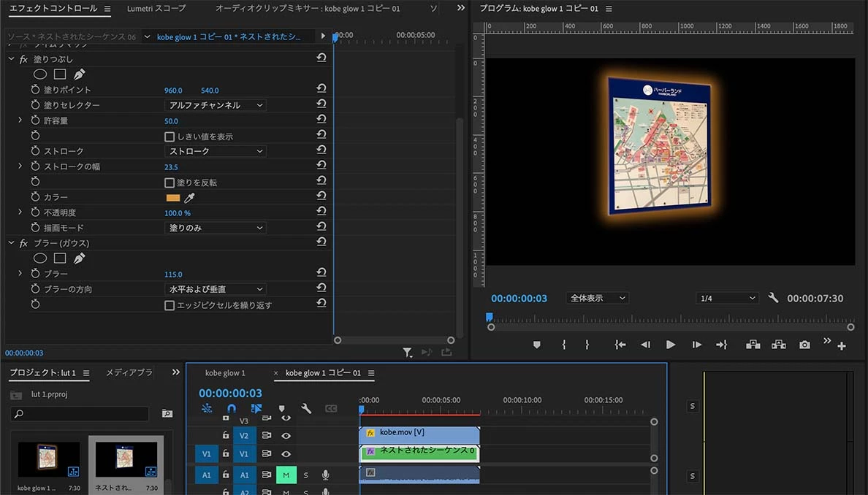Screen dimensions: 868x495
Task: Click the Lift button
Action: pos(753,345)
